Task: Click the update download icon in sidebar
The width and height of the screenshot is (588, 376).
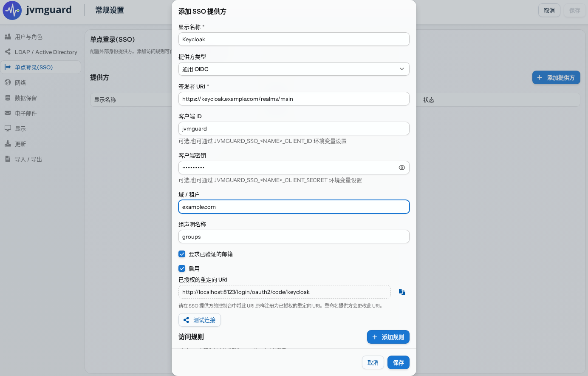Action: click(x=8, y=144)
